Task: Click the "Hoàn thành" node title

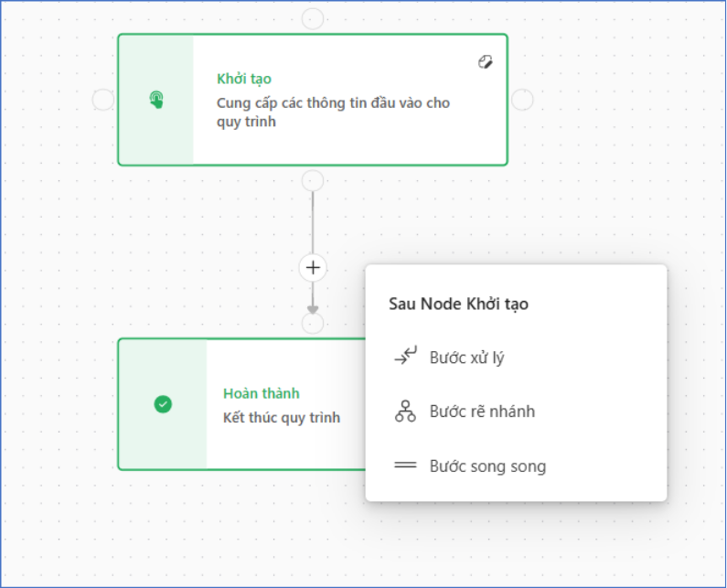Action: 261,393
